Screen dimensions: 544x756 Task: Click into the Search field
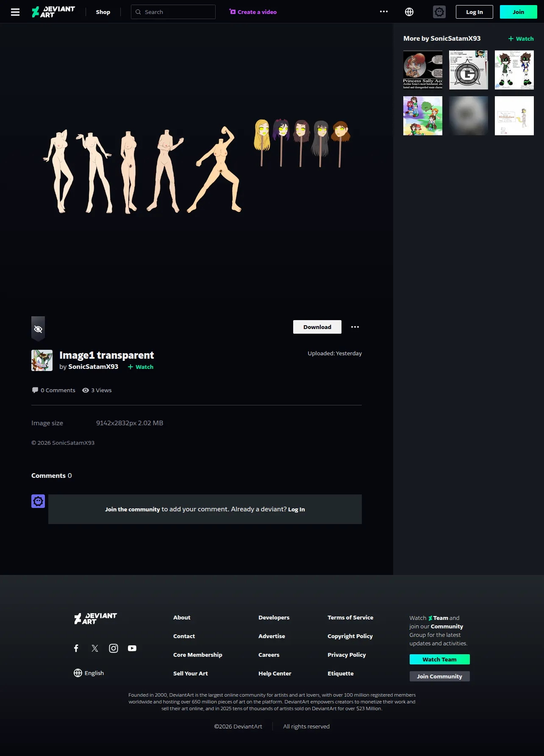point(173,12)
